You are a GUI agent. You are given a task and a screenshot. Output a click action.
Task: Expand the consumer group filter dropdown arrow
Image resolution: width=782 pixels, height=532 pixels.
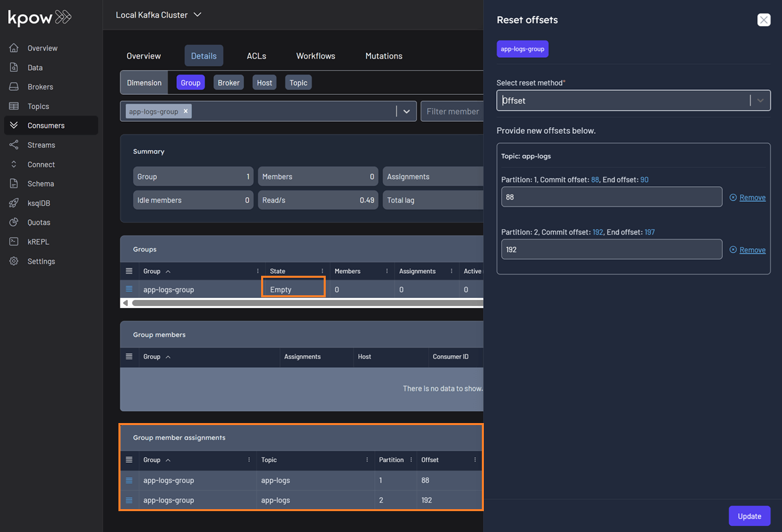click(406, 112)
